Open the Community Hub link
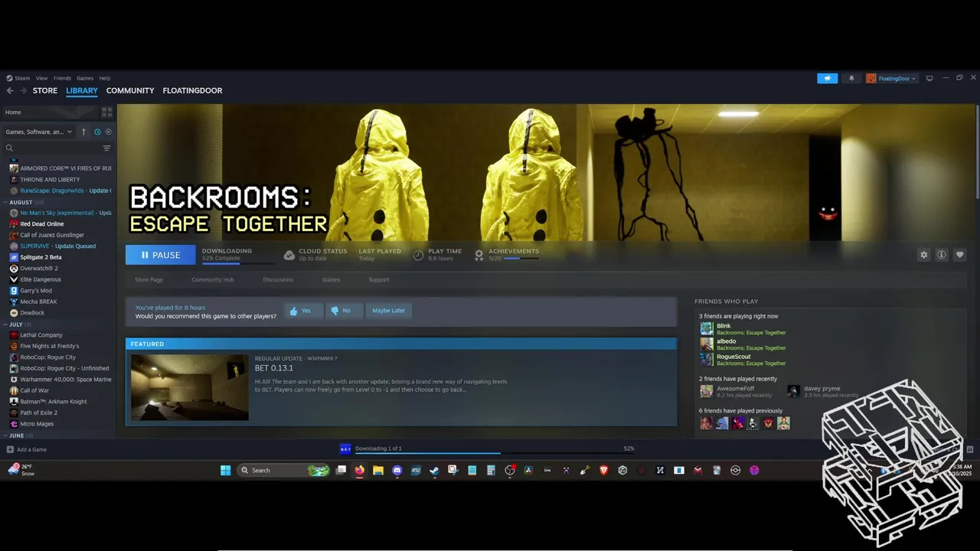 [x=212, y=280]
